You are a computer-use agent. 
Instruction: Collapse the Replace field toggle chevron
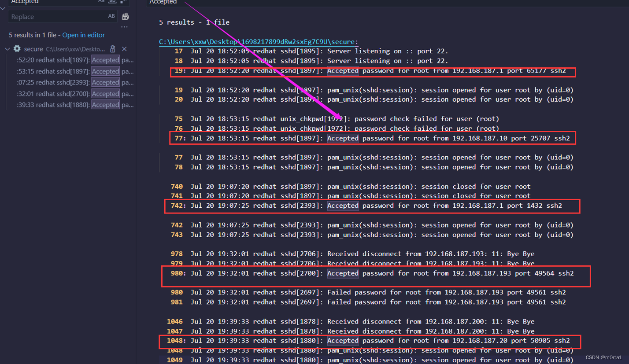[3, 8]
